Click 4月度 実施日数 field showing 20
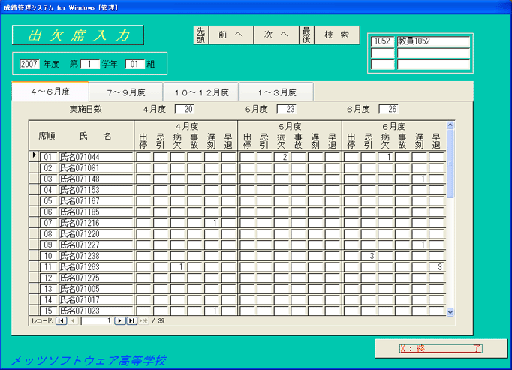This screenshot has width=512, height=370. (184, 109)
